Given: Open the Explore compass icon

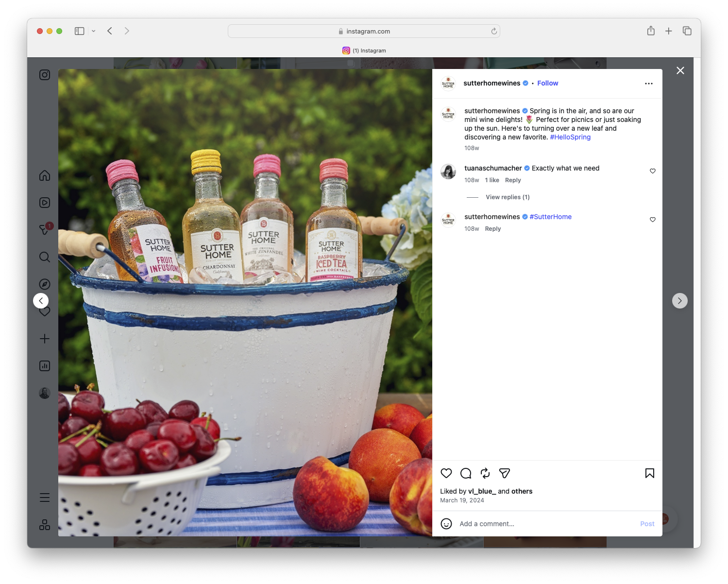Looking at the screenshot, I should point(44,284).
